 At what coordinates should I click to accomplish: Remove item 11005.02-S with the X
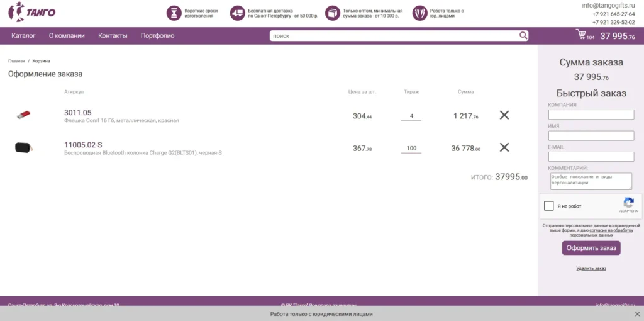(x=504, y=147)
